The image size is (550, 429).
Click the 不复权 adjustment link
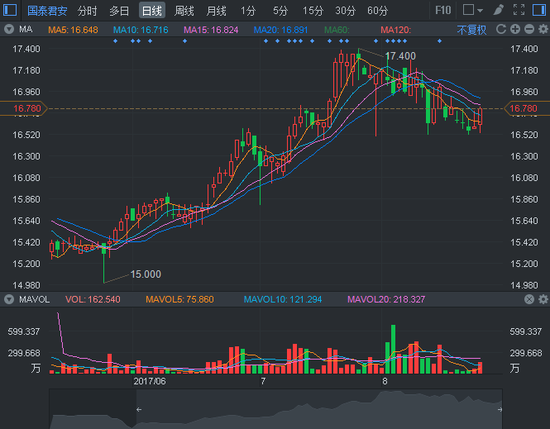(x=471, y=30)
